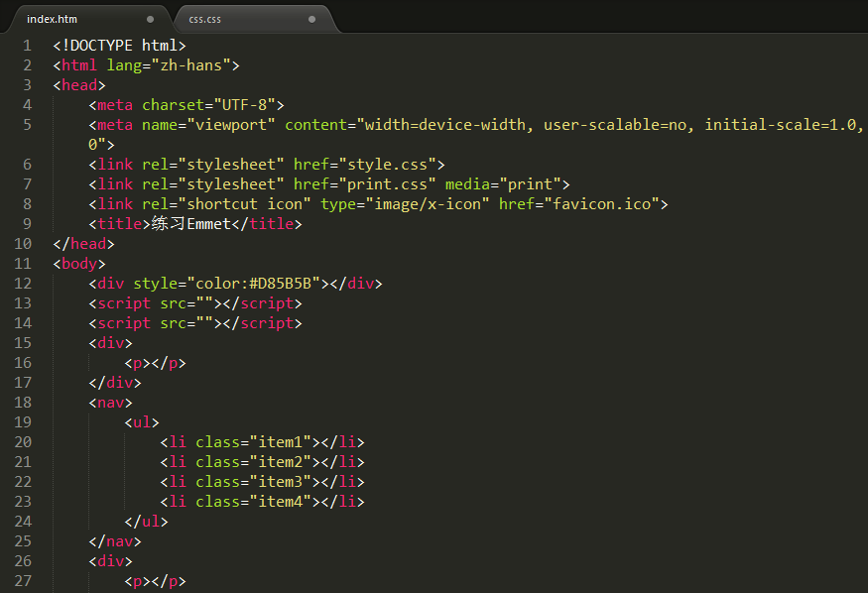Click the closing </div> on line 17
Viewport: 868px width, 593px height.
pyautogui.click(x=115, y=383)
